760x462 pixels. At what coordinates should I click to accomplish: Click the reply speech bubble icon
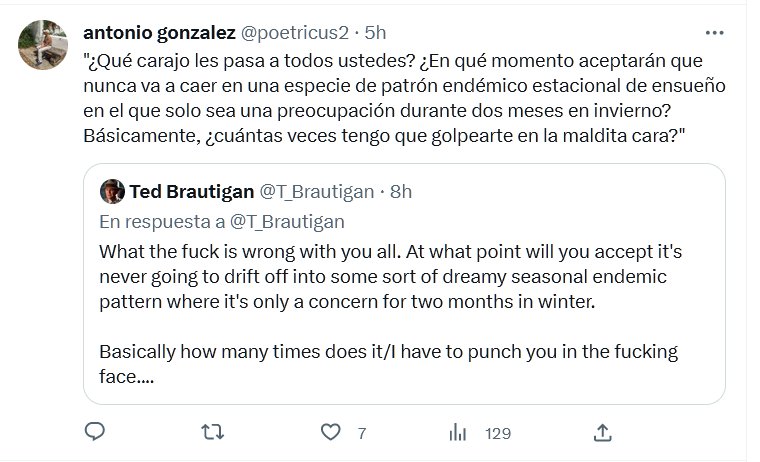pos(95,432)
